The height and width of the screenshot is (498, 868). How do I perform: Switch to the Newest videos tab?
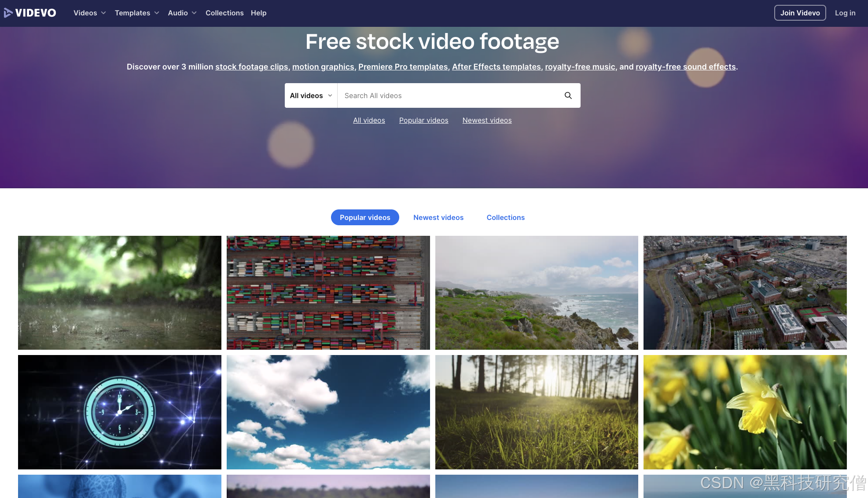tap(438, 217)
